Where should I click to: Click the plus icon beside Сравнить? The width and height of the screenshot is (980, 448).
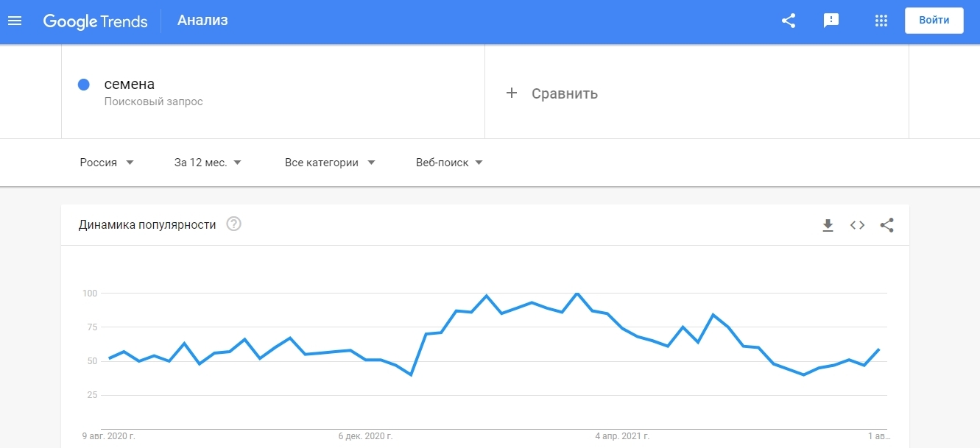(x=512, y=93)
